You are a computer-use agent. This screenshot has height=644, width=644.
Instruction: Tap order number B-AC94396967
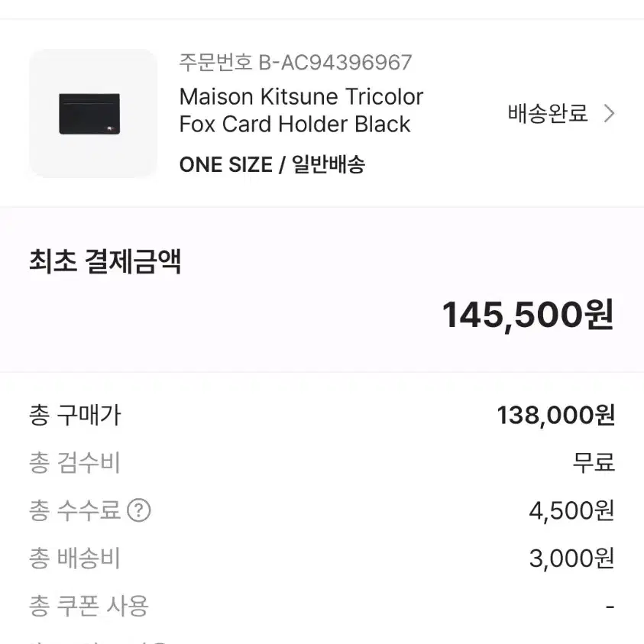(x=296, y=63)
